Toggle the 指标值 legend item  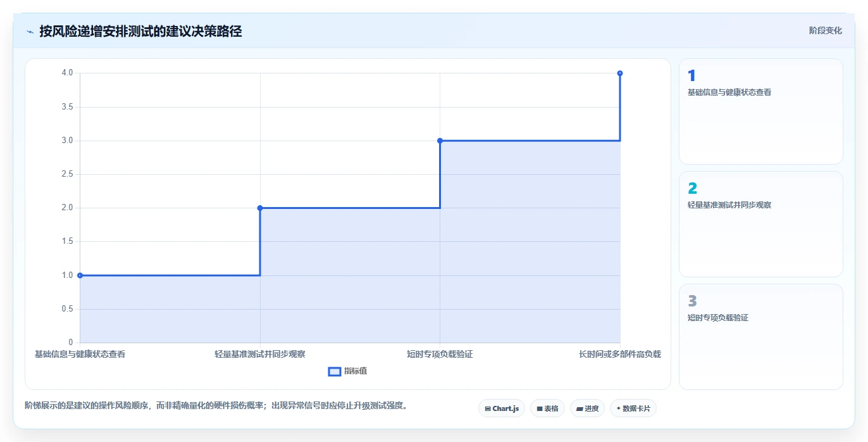[347, 371]
